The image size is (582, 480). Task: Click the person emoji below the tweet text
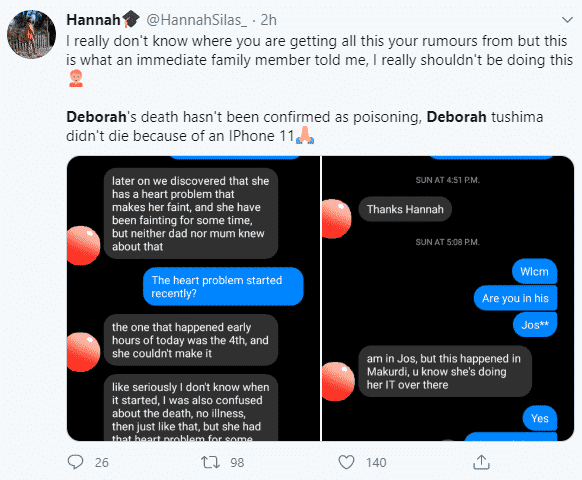pyautogui.click(x=76, y=78)
